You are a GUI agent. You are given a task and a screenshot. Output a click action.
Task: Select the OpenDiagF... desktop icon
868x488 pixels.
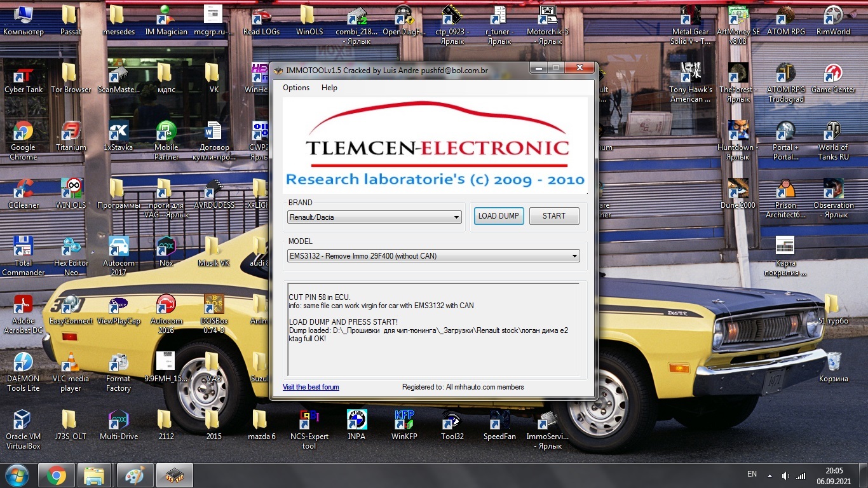point(404,21)
